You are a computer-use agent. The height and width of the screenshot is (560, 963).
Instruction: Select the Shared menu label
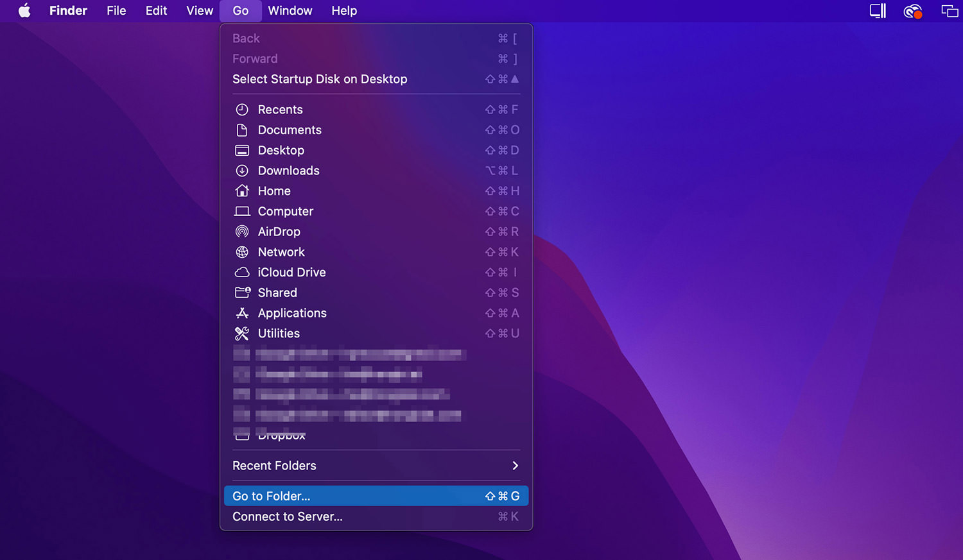click(277, 293)
